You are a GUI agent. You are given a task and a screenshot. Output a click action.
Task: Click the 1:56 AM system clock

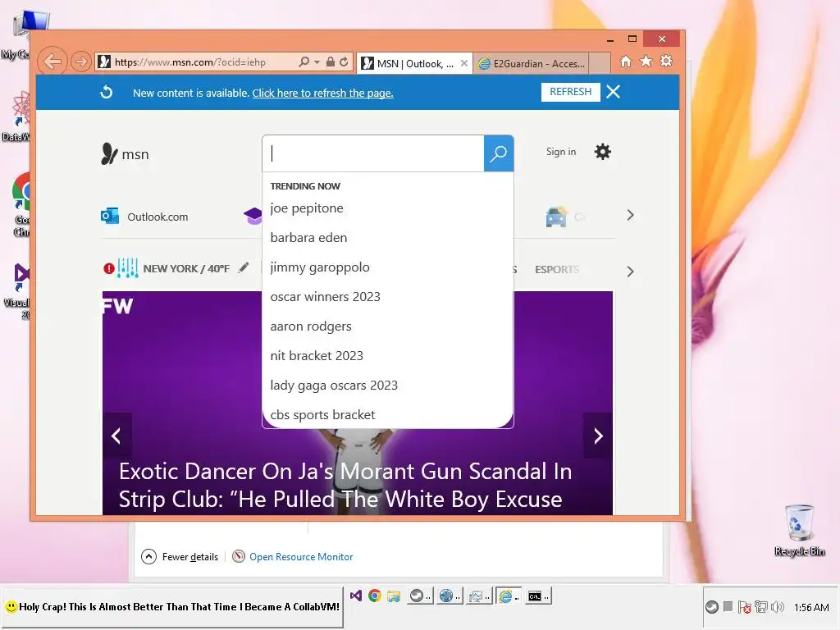[x=811, y=607]
